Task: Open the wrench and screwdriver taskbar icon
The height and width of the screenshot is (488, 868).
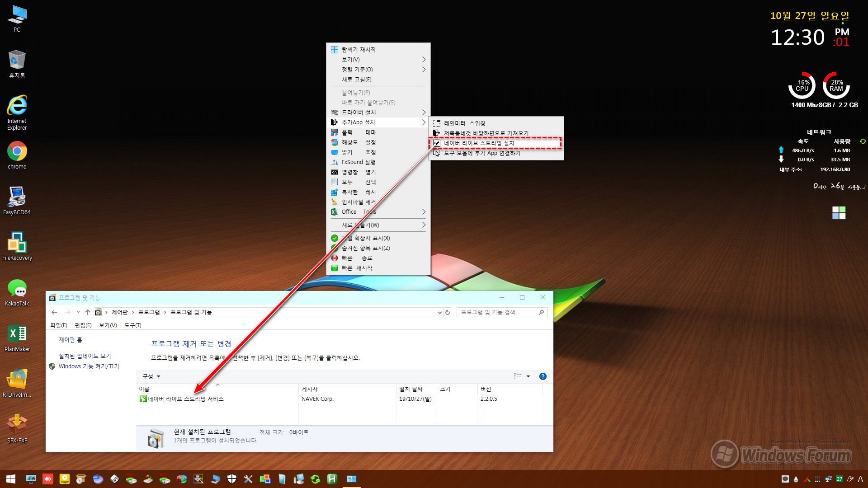Action: click(x=248, y=479)
